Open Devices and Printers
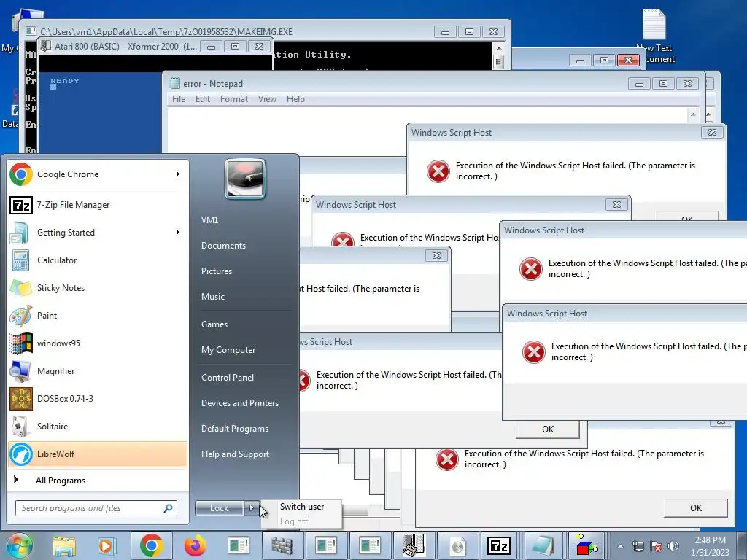The width and height of the screenshot is (747, 560). click(x=240, y=403)
